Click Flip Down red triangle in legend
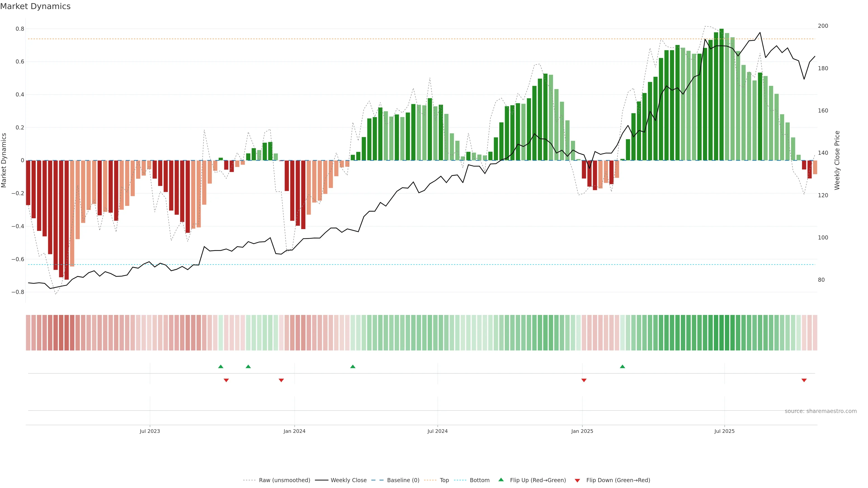 point(577,481)
